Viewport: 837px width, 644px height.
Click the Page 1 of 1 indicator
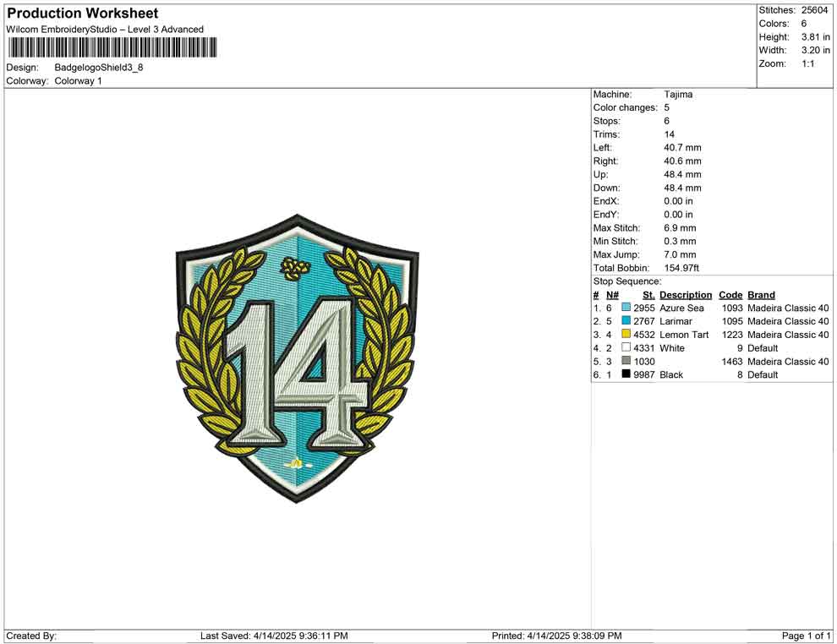pyautogui.click(x=806, y=636)
